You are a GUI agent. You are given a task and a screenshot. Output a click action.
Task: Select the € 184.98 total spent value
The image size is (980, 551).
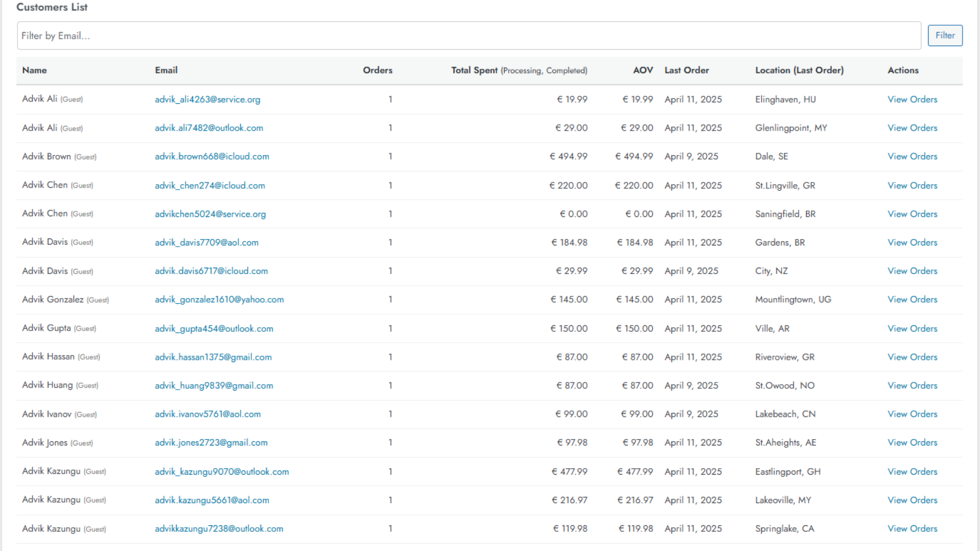pos(569,243)
